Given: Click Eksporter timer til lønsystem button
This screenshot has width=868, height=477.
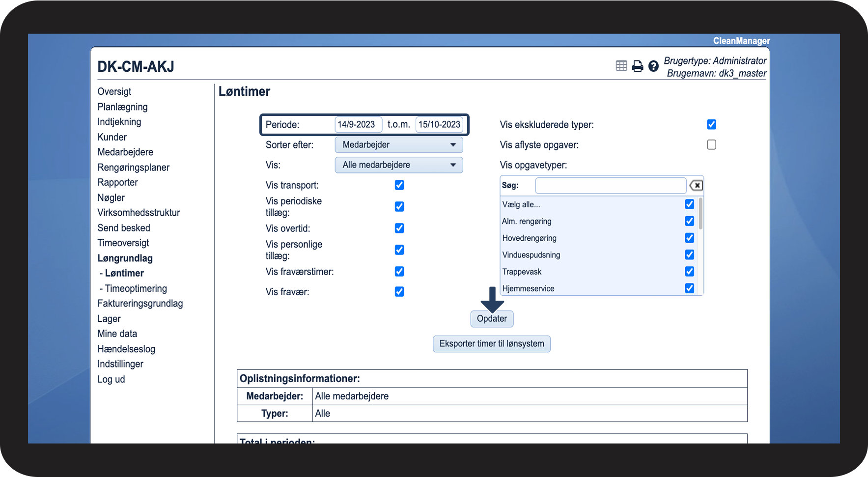Looking at the screenshot, I should tap(492, 344).
